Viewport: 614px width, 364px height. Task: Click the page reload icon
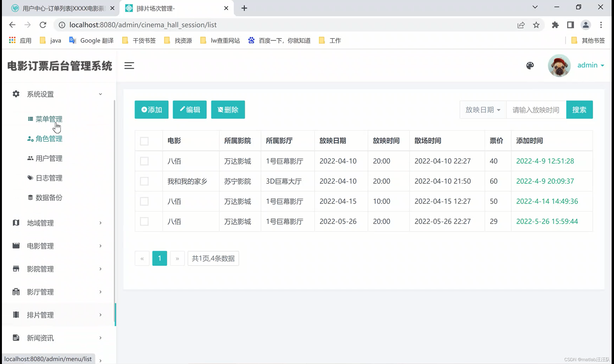(x=43, y=25)
